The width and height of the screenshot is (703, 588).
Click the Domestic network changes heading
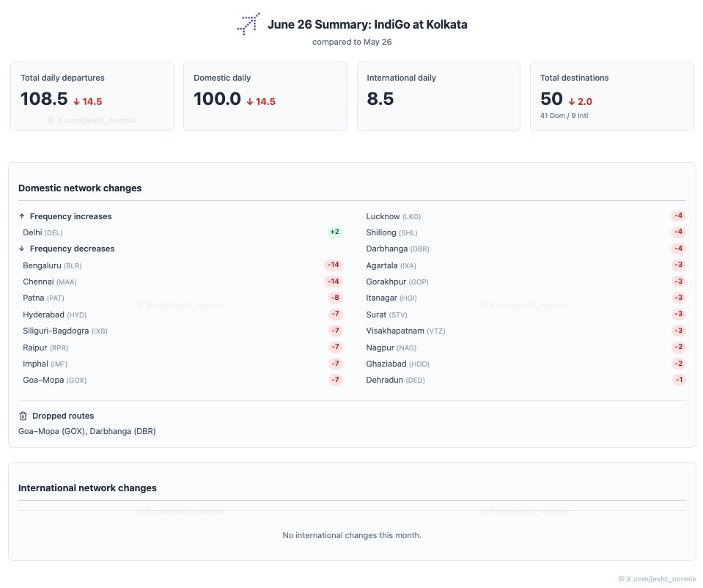80,188
